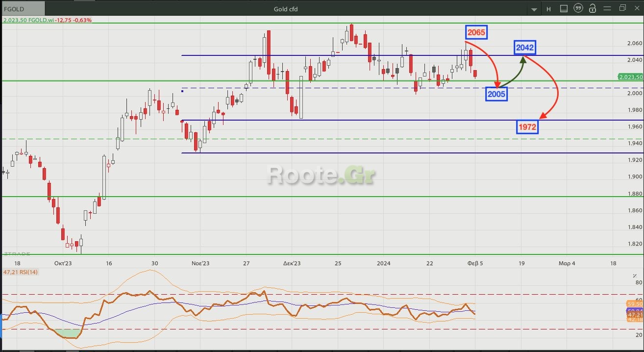Select the RSI(14) indicator label

[21, 272]
